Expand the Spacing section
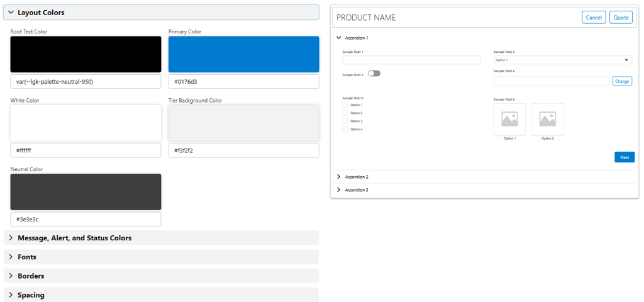This screenshot has width=644, height=302. coord(161,294)
